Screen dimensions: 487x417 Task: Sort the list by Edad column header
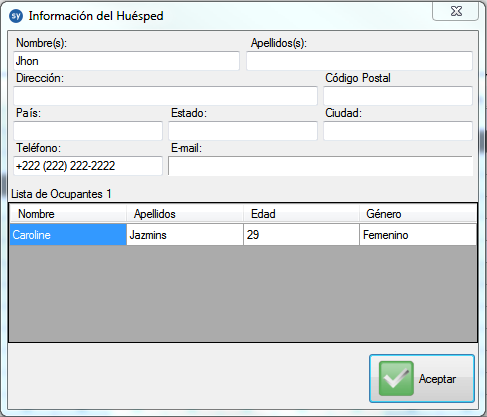click(x=301, y=214)
